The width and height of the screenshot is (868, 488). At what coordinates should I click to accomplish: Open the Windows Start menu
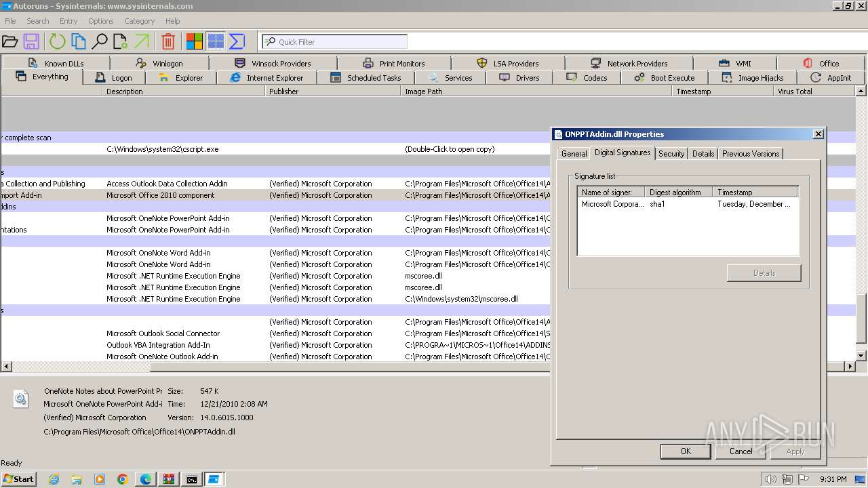pyautogui.click(x=18, y=479)
